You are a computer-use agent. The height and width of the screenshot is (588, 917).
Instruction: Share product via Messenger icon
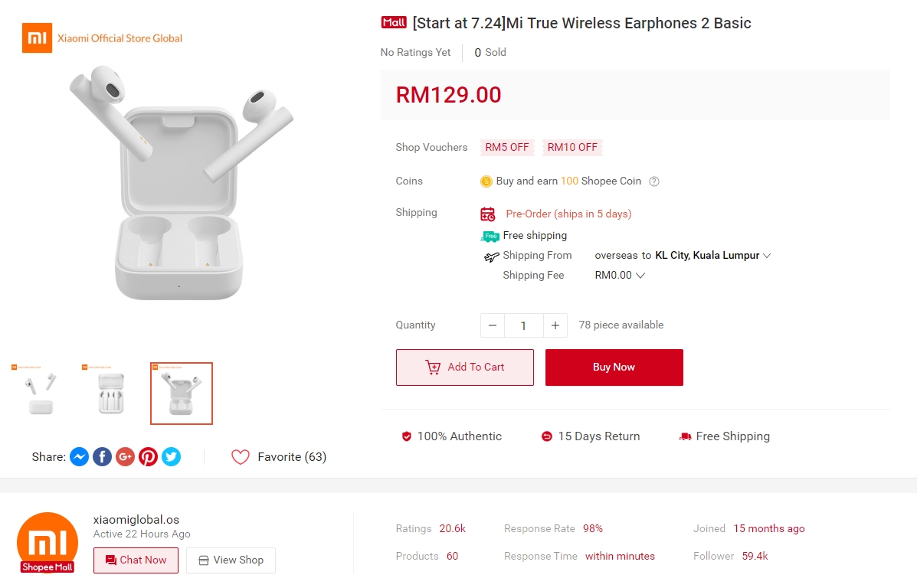pos(79,457)
